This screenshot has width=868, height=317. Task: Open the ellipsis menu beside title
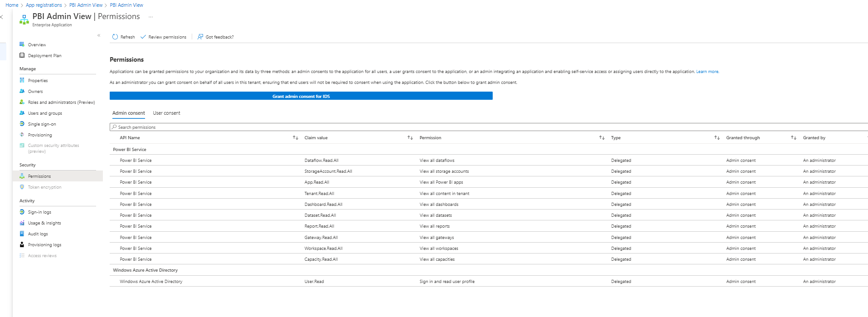(x=151, y=16)
